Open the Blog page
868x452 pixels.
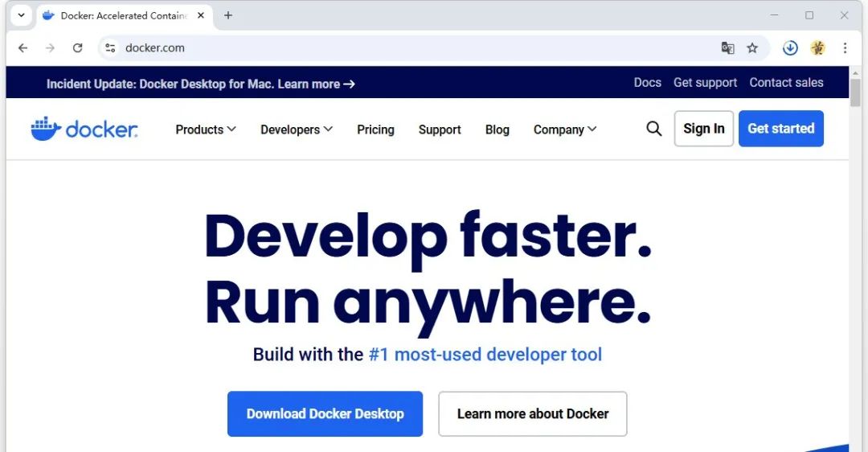497,129
